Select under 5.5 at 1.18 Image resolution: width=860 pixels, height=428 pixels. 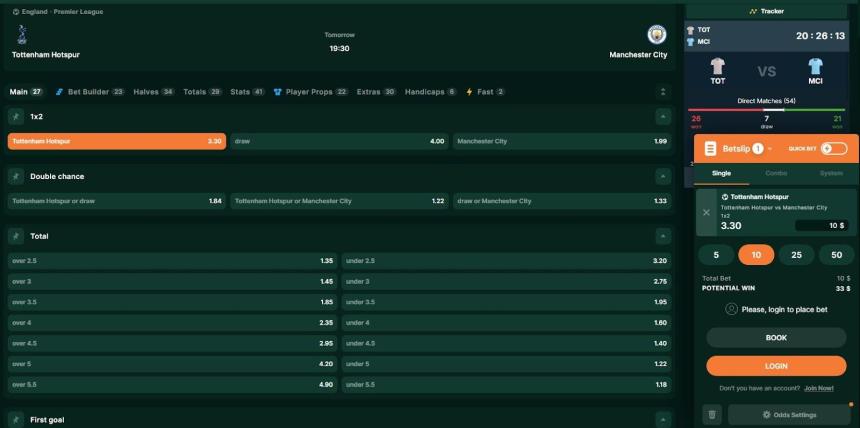click(506, 385)
